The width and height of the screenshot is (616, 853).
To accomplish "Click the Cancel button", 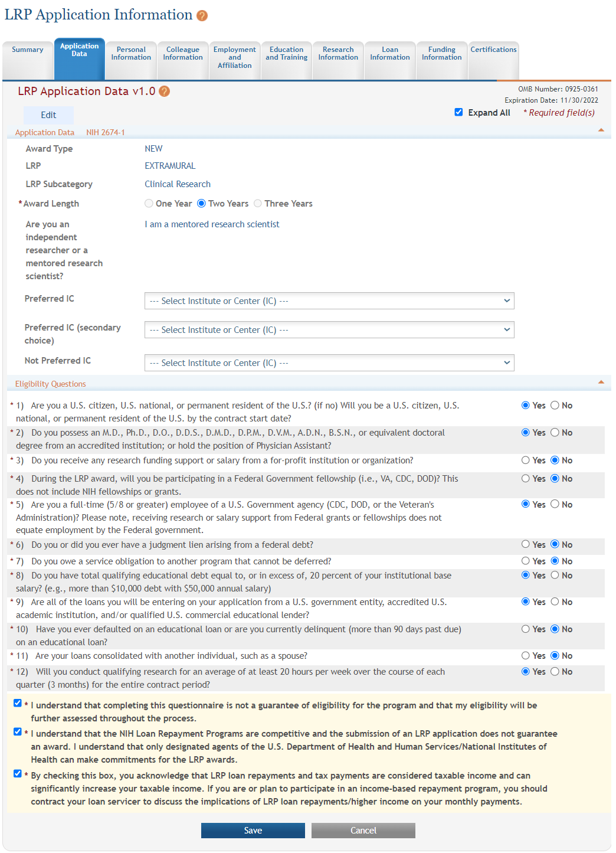I will point(363,830).
